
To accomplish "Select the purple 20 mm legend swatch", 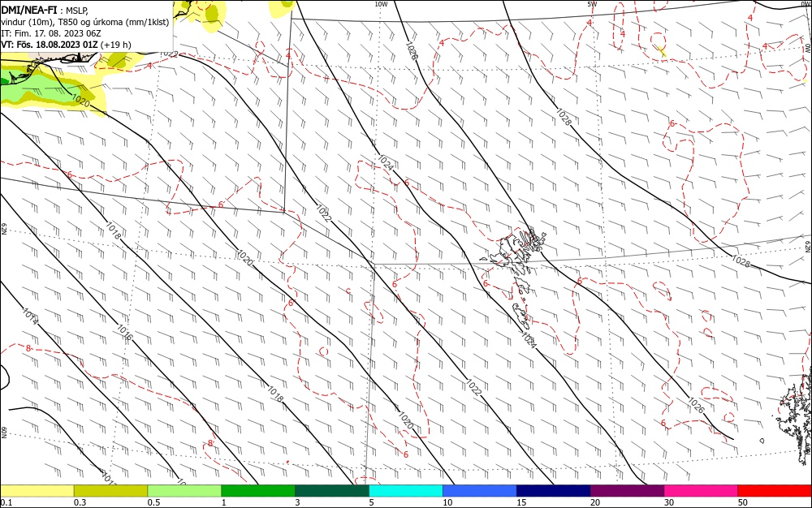I will click(627, 490).
